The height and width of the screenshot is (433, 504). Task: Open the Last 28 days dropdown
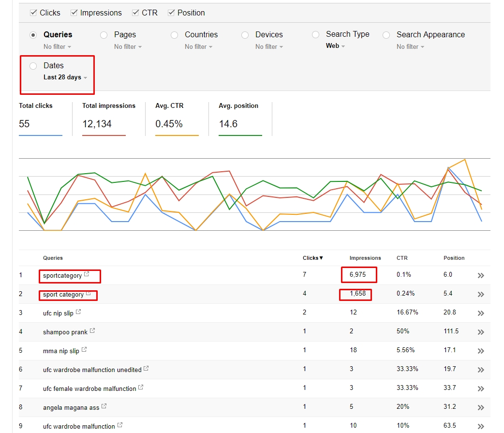pyautogui.click(x=65, y=77)
